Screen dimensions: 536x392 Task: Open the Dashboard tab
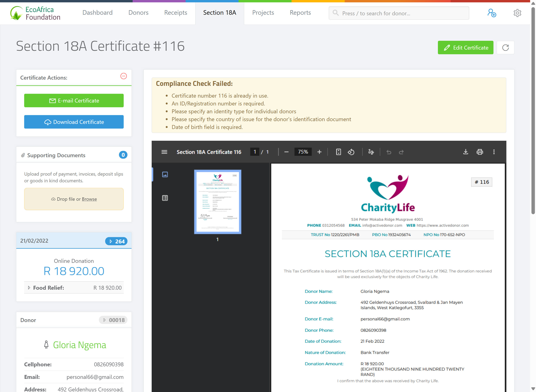(x=97, y=13)
